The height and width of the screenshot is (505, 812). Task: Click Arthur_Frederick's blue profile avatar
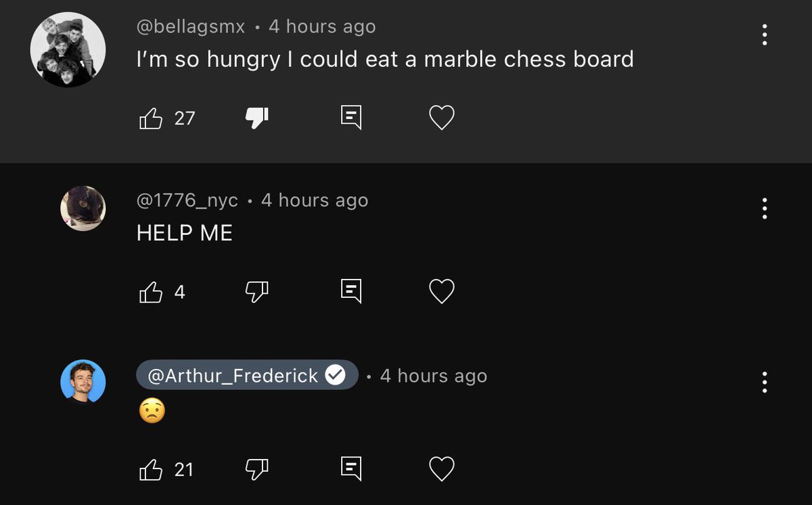[83, 382]
